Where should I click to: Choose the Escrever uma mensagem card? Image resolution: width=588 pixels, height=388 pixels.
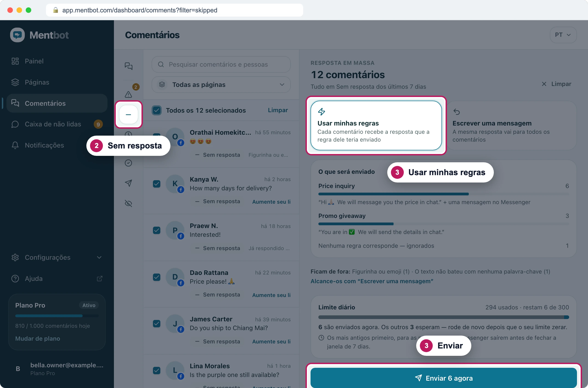click(512, 126)
